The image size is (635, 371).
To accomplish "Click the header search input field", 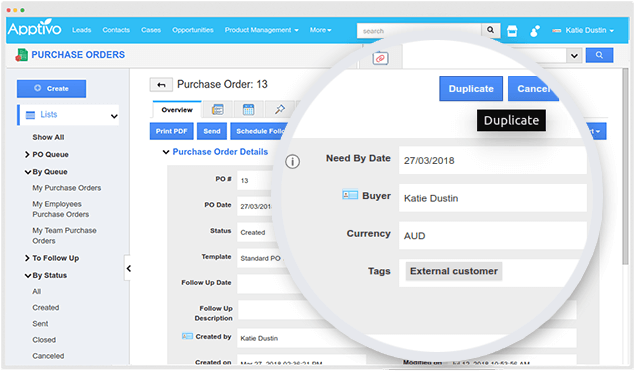I will point(419,30).
